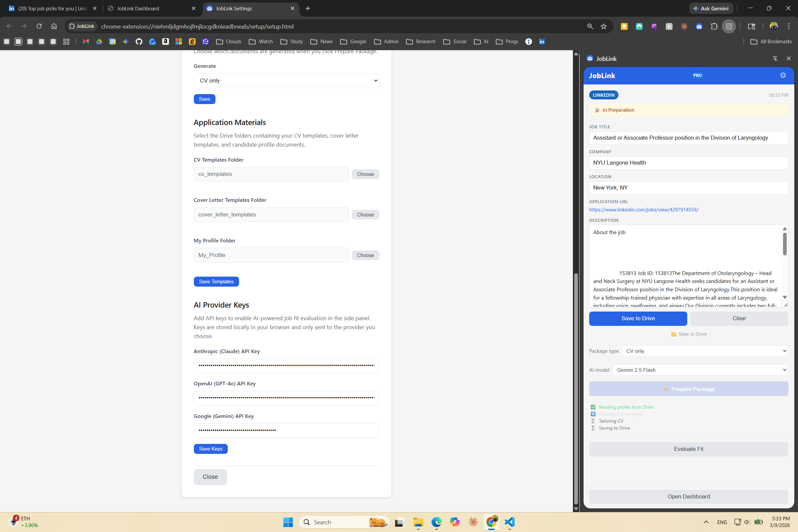
Task: Click the Job Title input field
Action: coord(688,138)
